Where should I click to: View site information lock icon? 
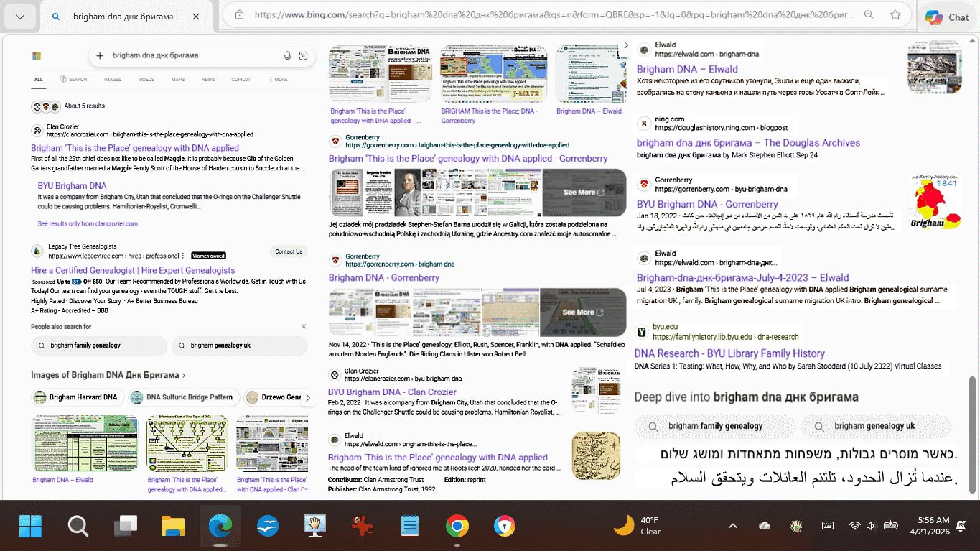[x=240, y=14]
